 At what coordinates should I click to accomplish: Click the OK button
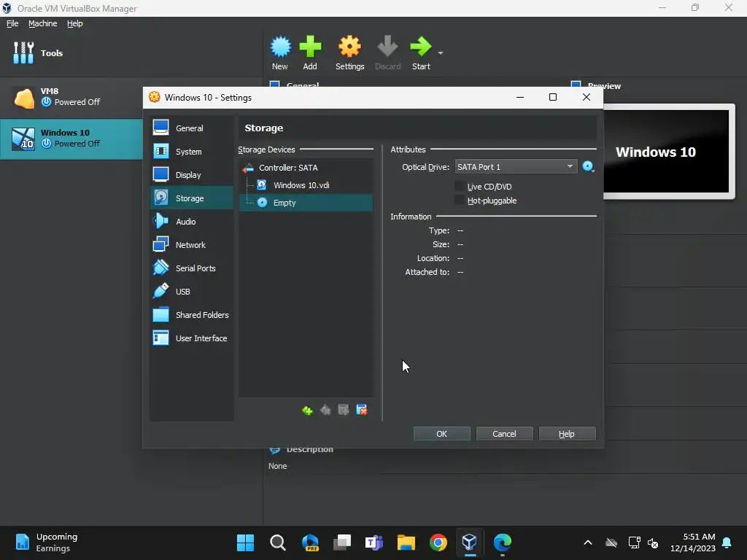point(441,434)
